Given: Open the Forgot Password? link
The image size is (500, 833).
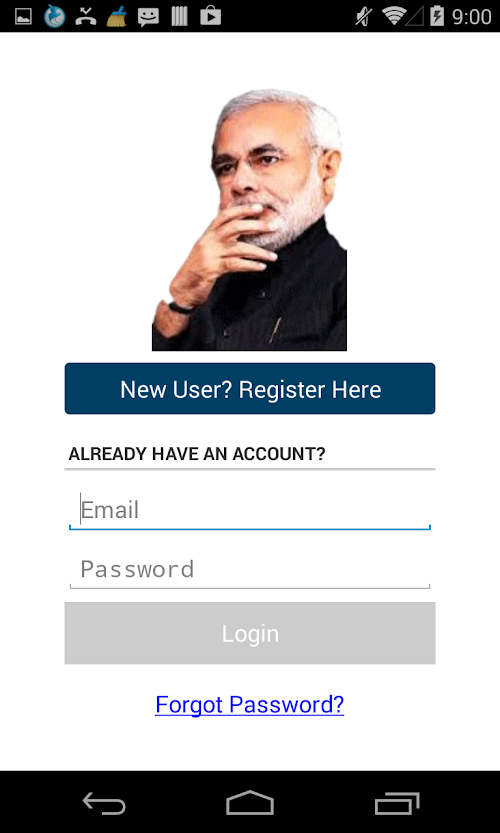Looking at the screenshot, I should [250, 704].
